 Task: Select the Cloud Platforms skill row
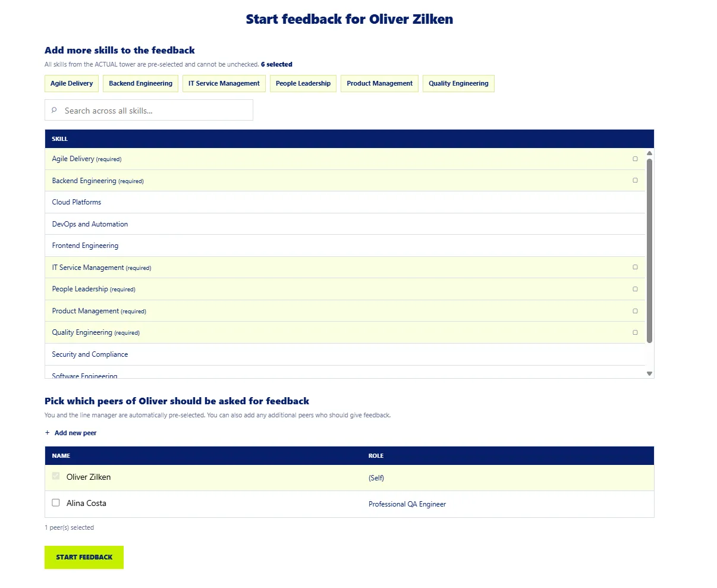345,202
